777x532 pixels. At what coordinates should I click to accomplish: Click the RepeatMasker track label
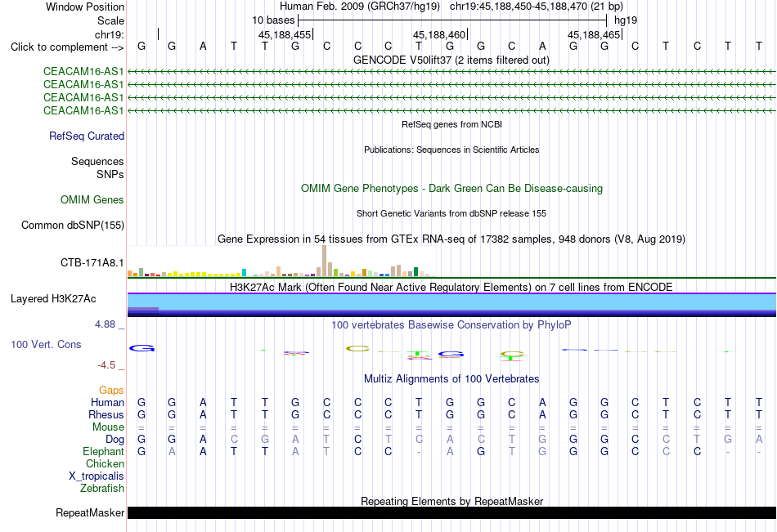(90, 512)
